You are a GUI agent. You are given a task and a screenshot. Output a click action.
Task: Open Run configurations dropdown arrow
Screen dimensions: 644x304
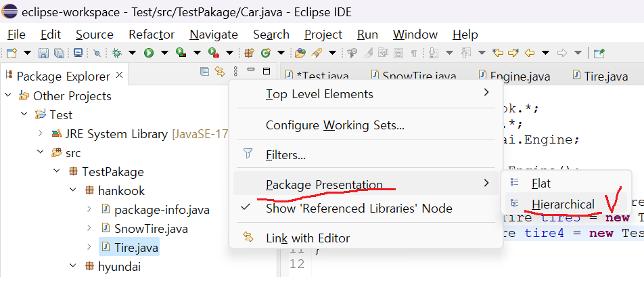[164, 53]
